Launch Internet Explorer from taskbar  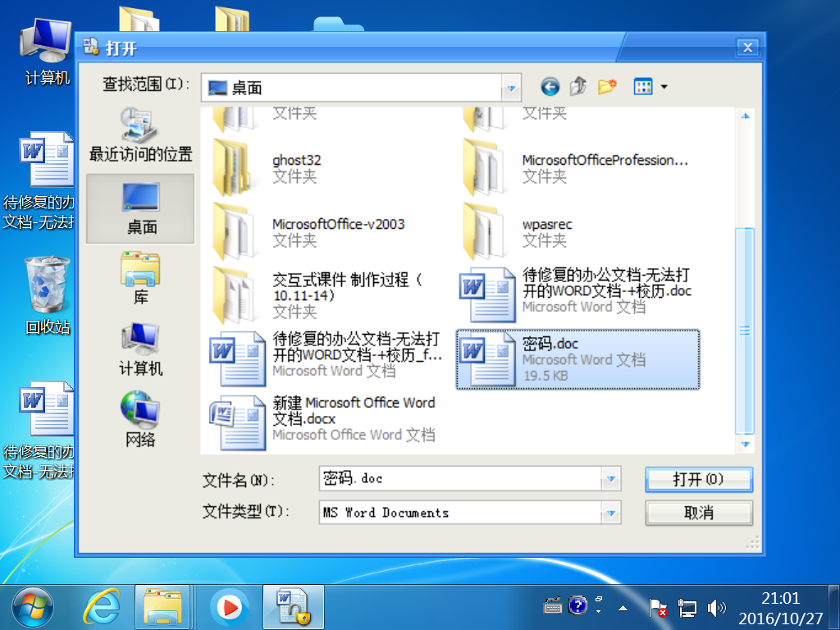tap(101, 608)
